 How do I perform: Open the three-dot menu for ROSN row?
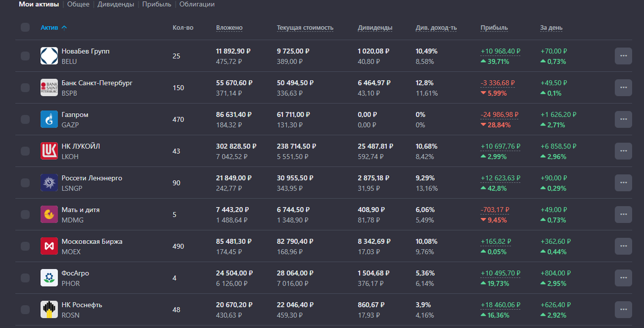coord(623,309)
